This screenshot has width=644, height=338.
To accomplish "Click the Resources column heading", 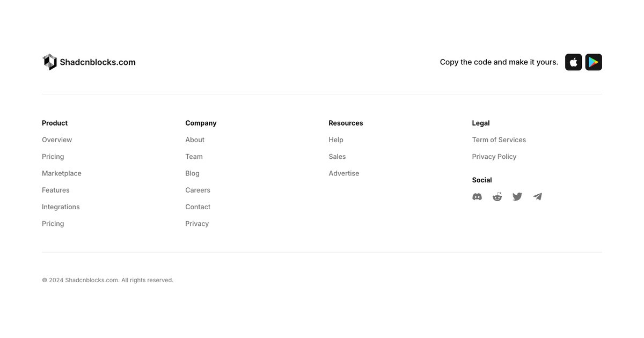I will tap(346, 123).
